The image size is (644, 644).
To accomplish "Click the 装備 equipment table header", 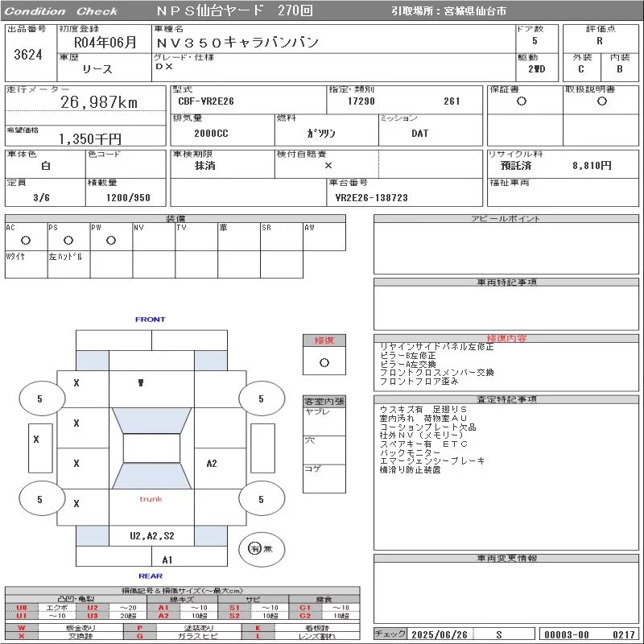I will coord(175,218).
